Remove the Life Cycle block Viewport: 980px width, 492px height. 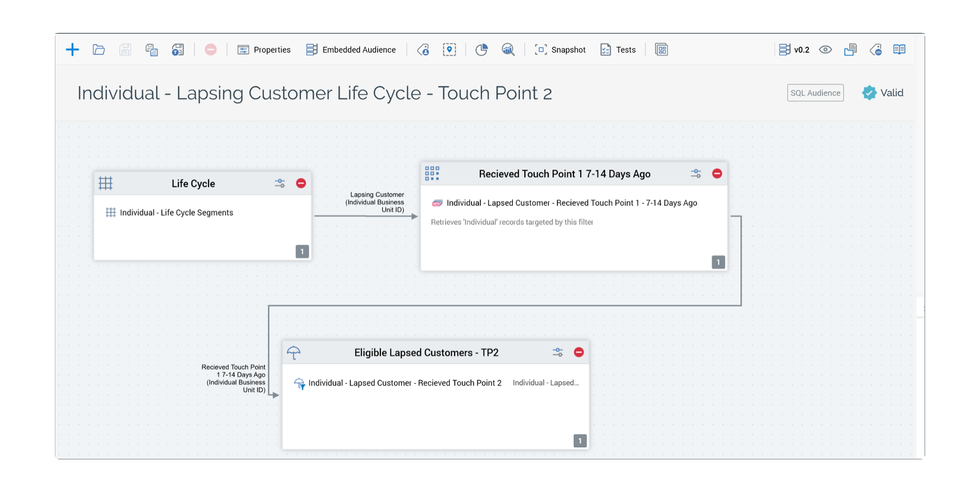click(301, 183)
